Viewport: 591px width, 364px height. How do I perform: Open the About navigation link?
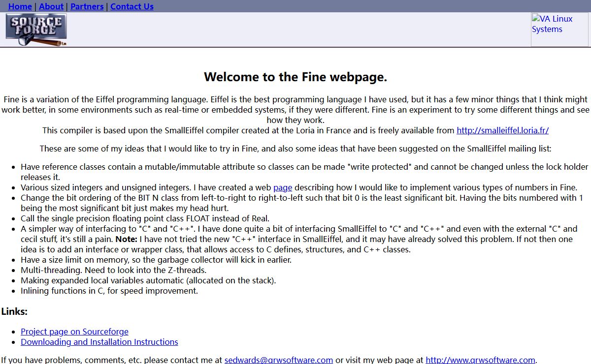click(51, 6)
